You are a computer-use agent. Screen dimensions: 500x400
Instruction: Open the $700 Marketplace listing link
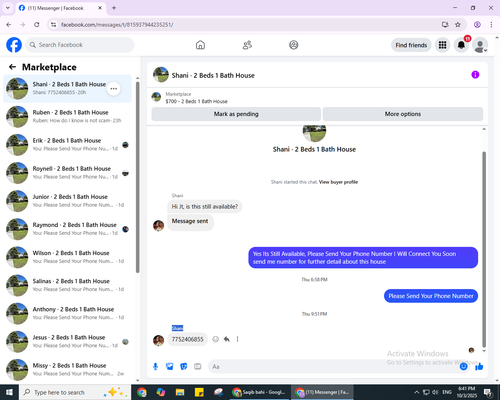tap(196, 101)
